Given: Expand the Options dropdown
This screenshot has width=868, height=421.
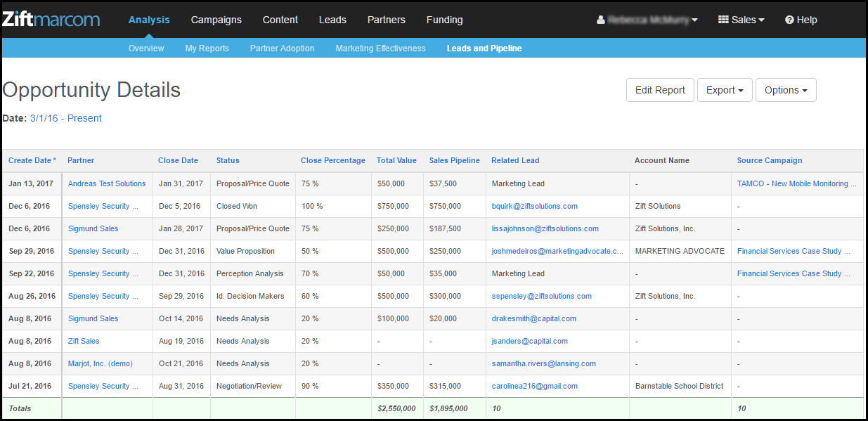Looking at the screenshot, I should pos(786,90).
